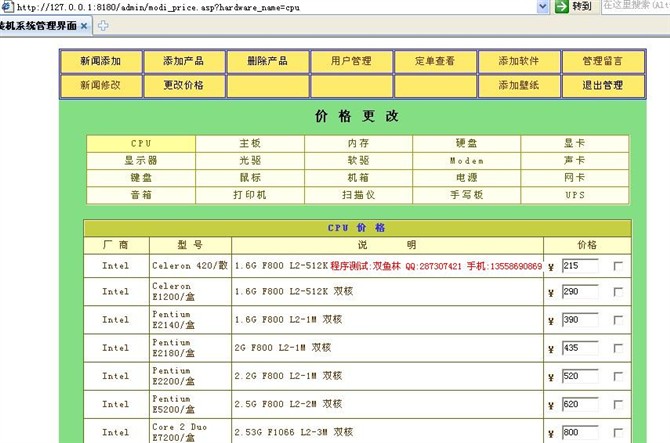Screen dimensions: 670x443
Task: Edit the price field showing 435
Action: tap(580, 348)
